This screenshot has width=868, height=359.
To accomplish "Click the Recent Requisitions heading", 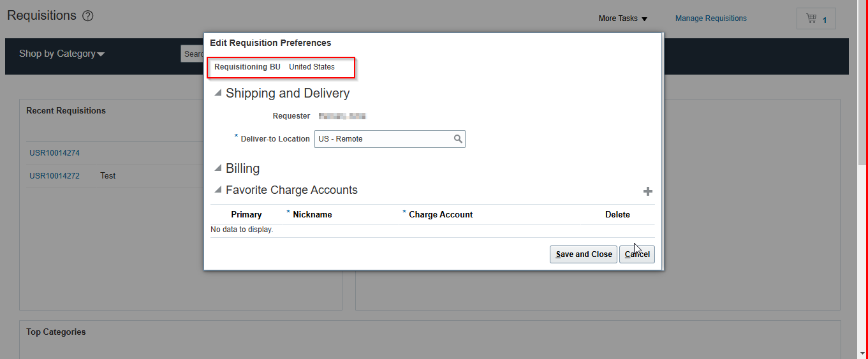I will pos(66,111).
